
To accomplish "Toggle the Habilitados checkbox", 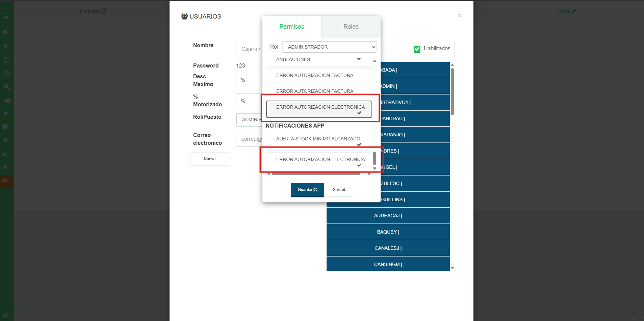I will (417, 49).
